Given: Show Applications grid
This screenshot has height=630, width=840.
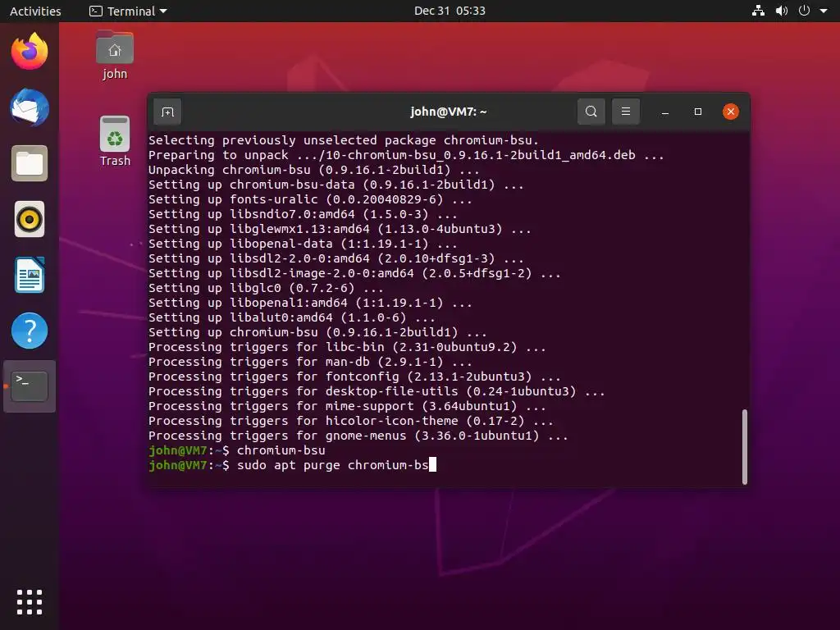Looking at the screenshot, I should (30, 602).
